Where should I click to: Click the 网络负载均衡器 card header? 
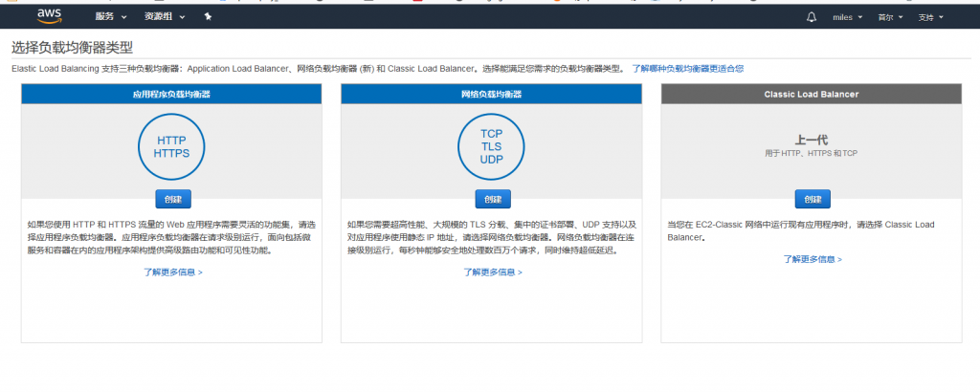[x=491, y=95]
